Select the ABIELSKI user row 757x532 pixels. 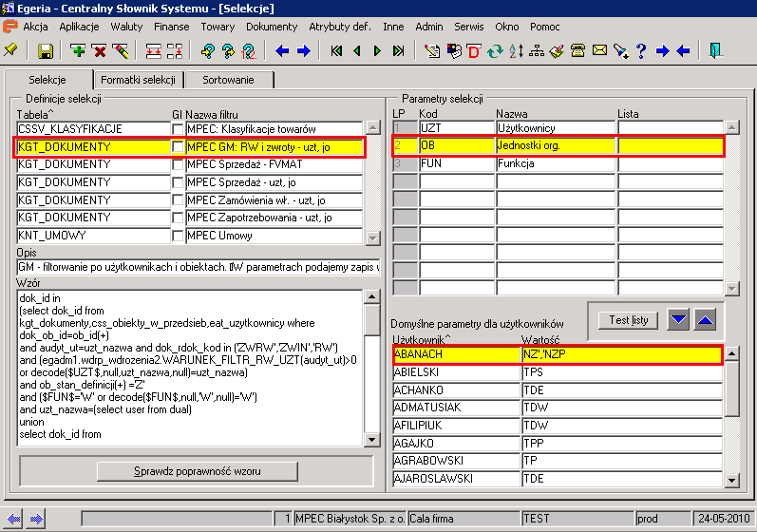[558, 372]
